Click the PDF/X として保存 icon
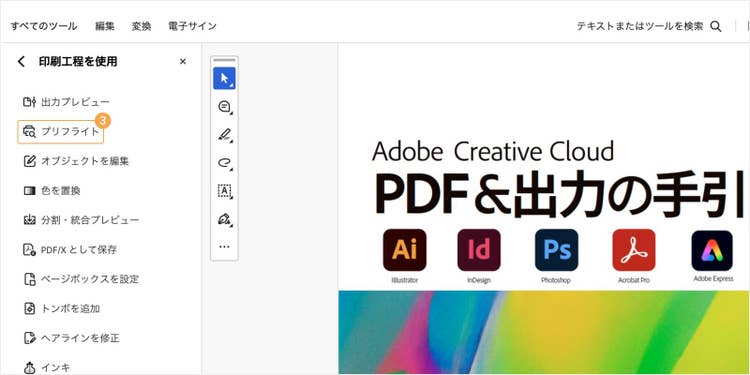This screenshot has height=375, width=750. pyautogui.click(x=30, y=250)
